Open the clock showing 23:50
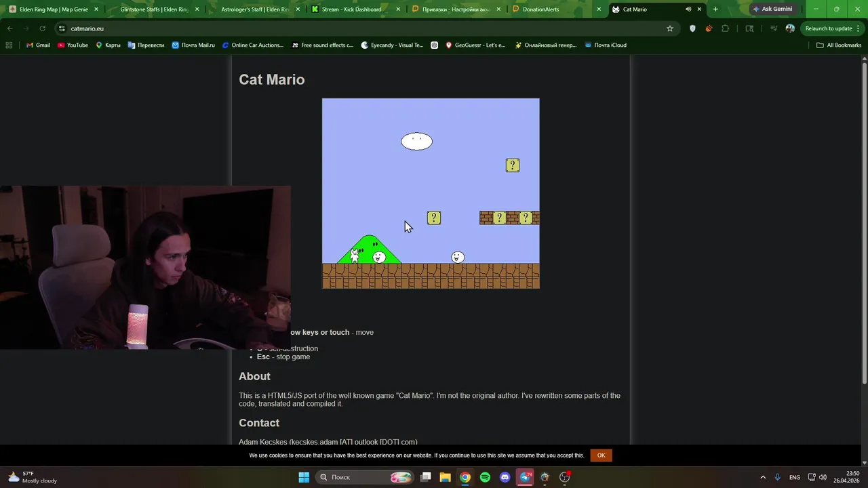Screen dimensions: 868x488 pyautogui.click(x=846, y=477)
